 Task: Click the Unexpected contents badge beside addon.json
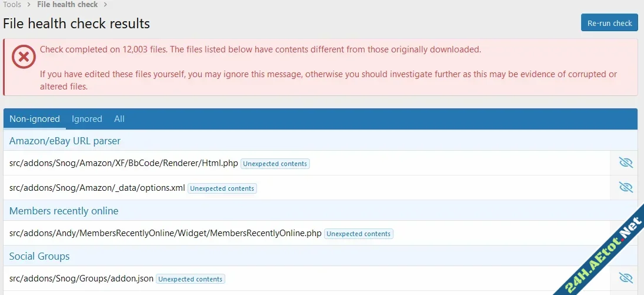pos(191,279)
